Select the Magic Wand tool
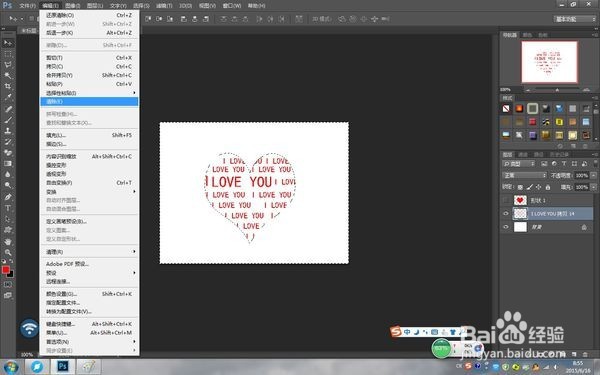600x375 pixels. coord(8,75)
